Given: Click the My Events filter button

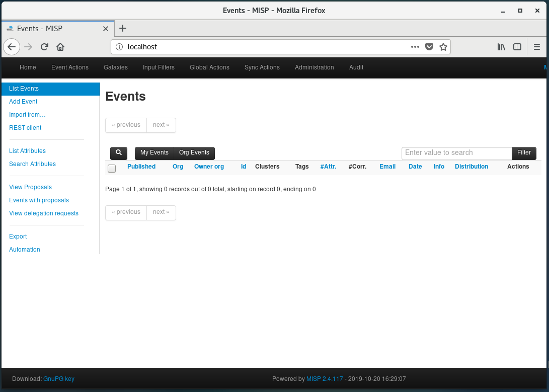Looking at the screenshot, I should pyautogui.click(x=154, y=152).
